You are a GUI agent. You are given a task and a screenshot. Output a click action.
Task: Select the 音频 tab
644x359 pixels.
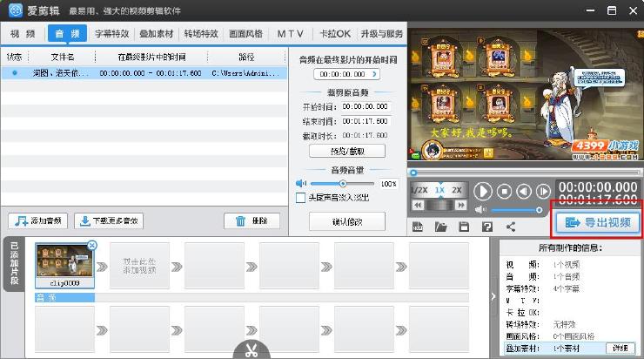pyautogui.click(x=67, y=33)
